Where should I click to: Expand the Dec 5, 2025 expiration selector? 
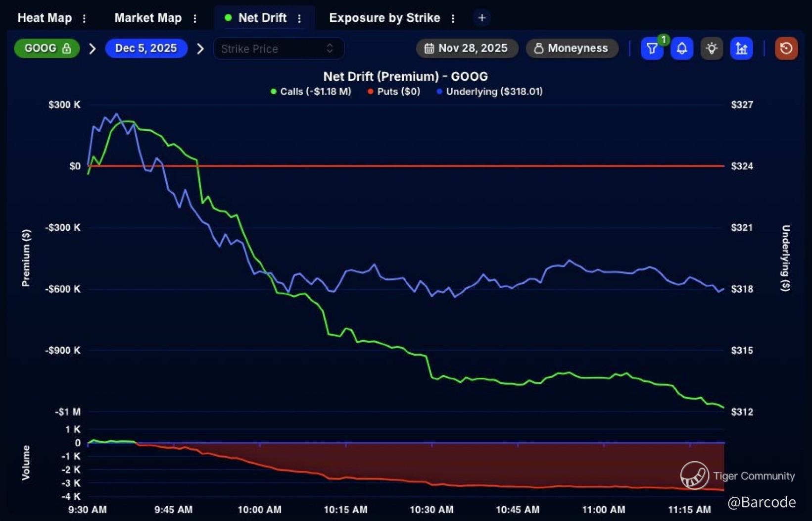(x=146, y=49)
